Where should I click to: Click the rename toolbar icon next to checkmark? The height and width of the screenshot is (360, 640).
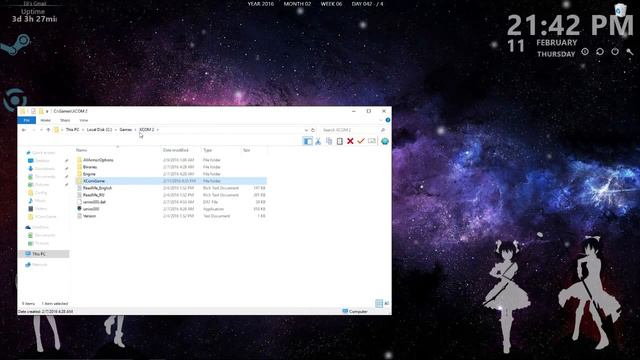[x=372, y=141]
